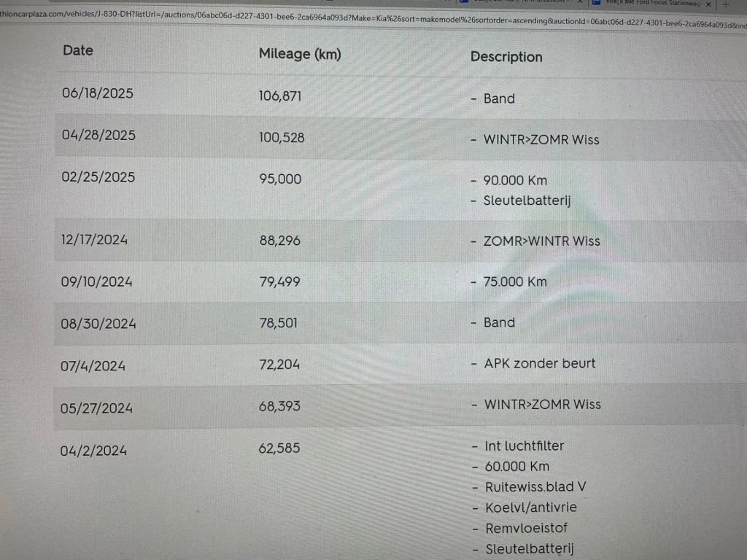Click the Mileage (km) column header
This screenshot has width=747, height=560.
coord(300,54)
